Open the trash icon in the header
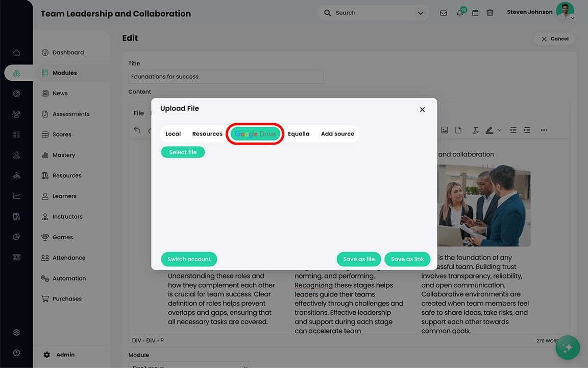This screenshot has height=368, width=588. point(490,13)
